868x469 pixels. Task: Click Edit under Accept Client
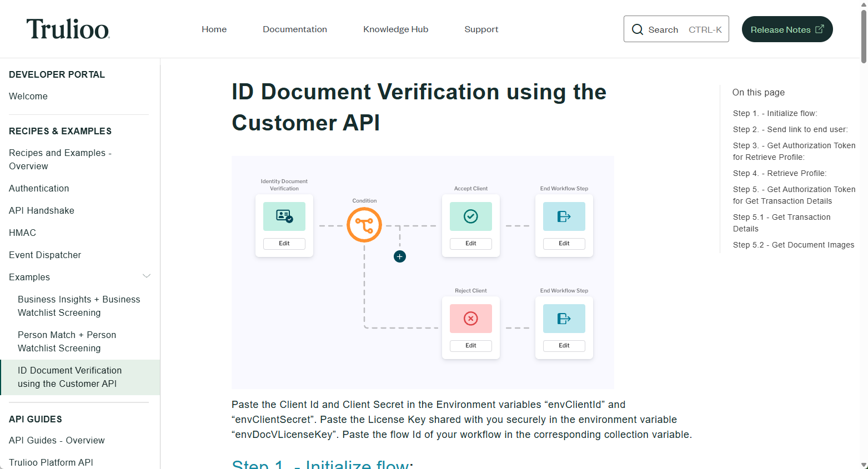[471, 244]
